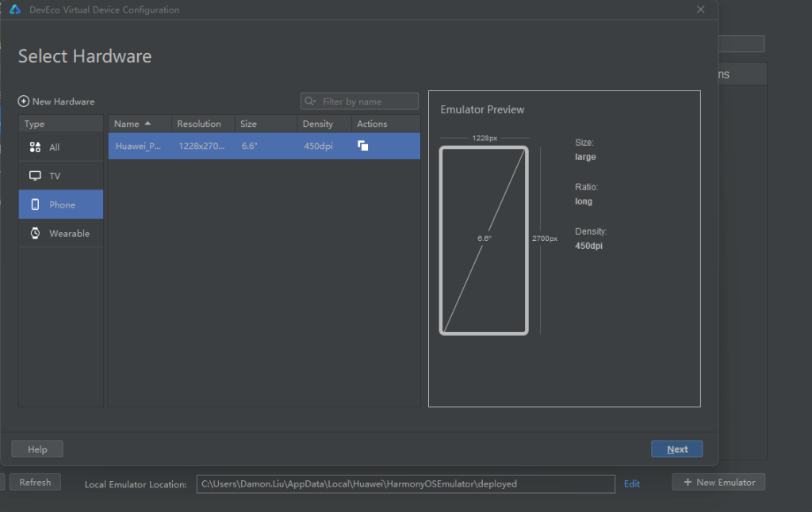Screen dimensions: 812x512
Task: Click the Phone device icon
Action: pyautogui.click(x=35, y=204)
